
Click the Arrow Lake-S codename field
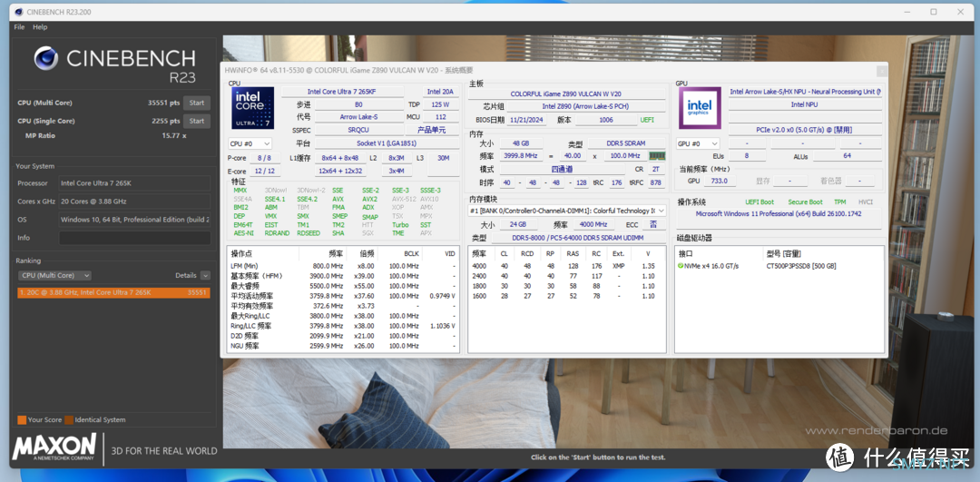pyautogui.click(x=358, y=117)
